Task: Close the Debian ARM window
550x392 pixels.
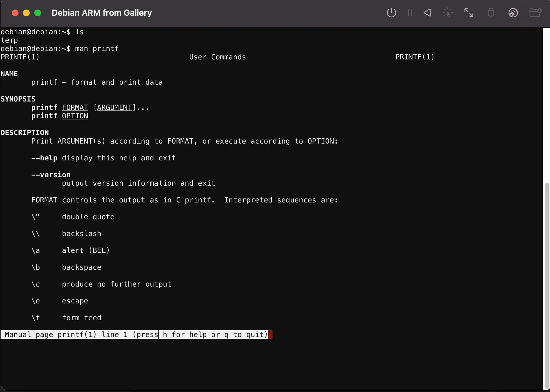Action: coord(15,13)
